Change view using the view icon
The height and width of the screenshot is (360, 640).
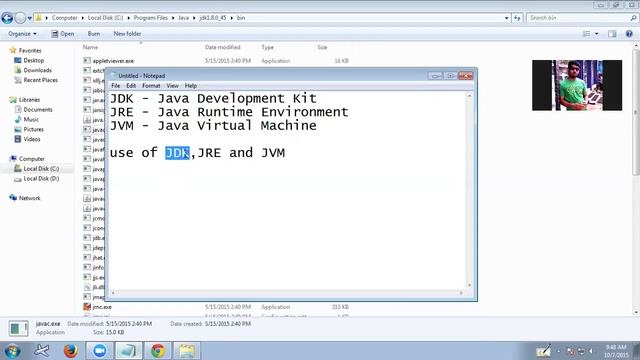(x=586, y=34)
